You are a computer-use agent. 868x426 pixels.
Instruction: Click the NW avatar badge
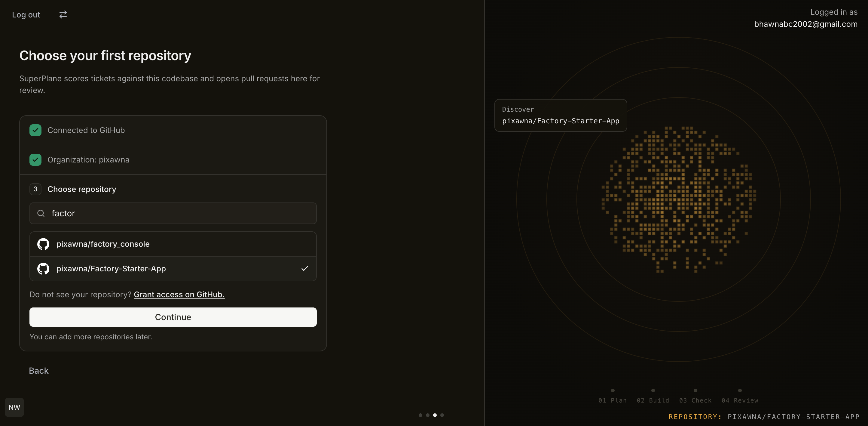(14, 407)
